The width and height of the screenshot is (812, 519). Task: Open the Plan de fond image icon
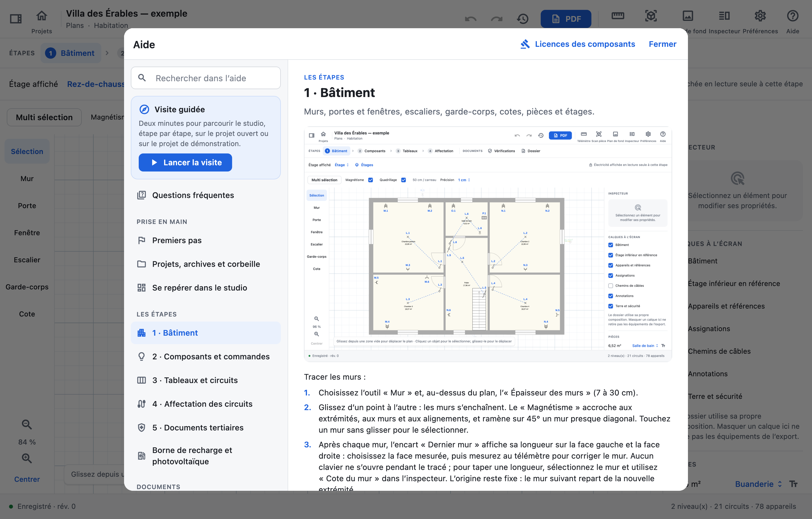688,16
